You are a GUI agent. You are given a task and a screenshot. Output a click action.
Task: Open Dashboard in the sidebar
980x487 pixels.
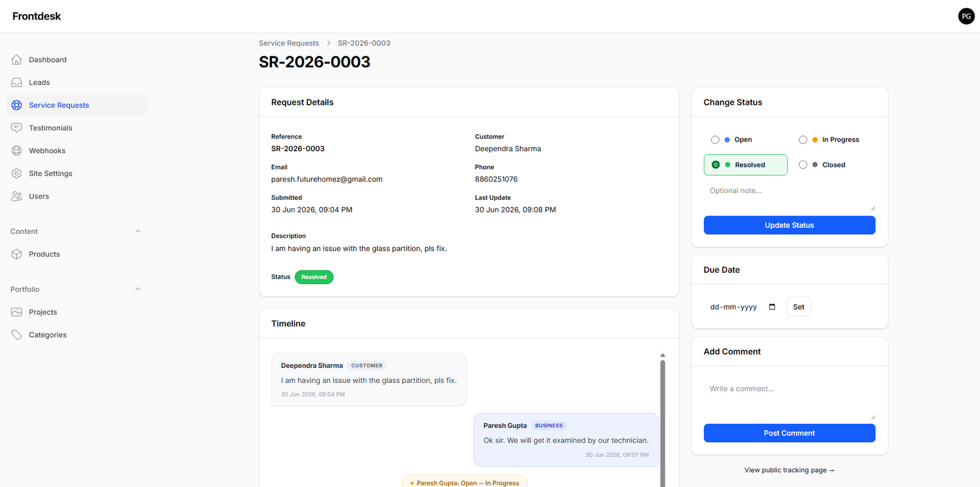coord(77,59)
